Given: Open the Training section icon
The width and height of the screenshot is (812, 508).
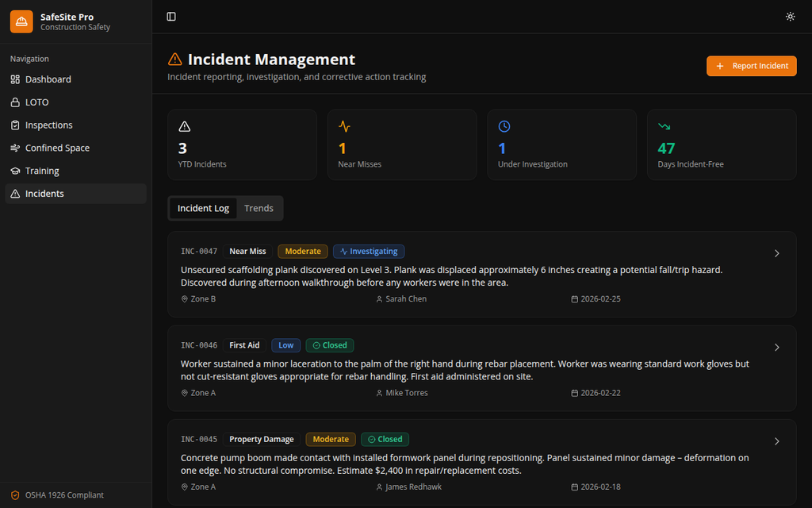Looking at the screenshot, I should click(17, 170).
